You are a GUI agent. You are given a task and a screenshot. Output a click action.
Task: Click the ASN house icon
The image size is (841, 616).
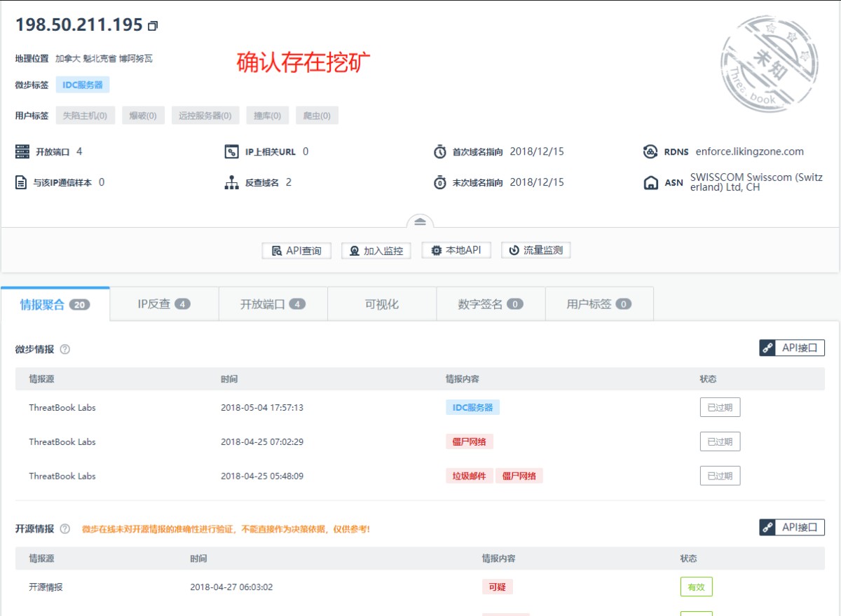(x=650, y=183)
